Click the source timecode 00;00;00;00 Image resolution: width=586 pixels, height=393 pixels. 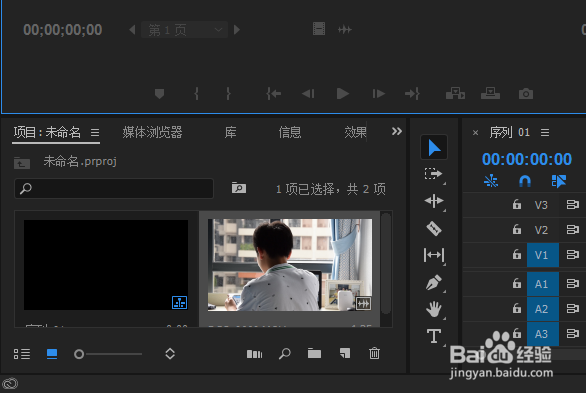pyautogui.click(x=62, y=30)
